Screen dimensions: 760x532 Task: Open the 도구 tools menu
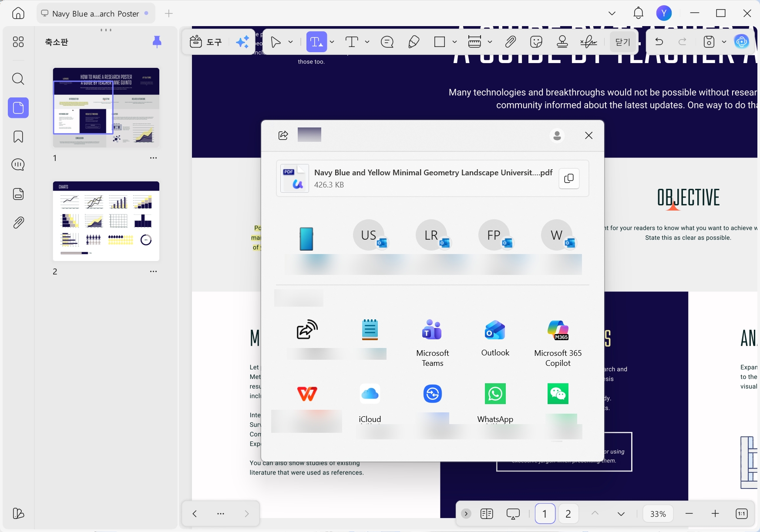(x=206, y=42)
